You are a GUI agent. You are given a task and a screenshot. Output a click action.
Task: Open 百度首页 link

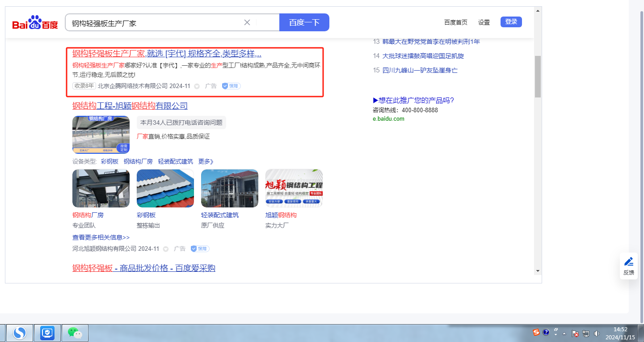coord(456,22)
